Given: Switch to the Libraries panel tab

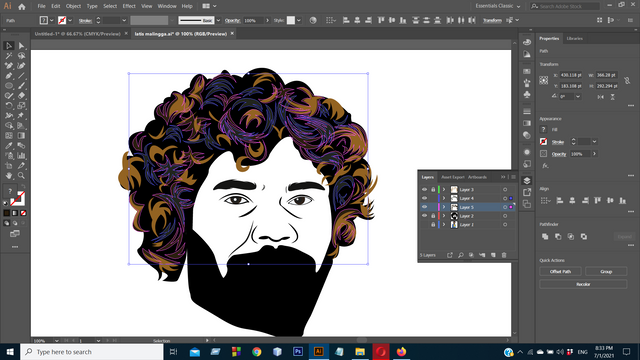Looking at the screenshot, I should tap(574, 38).
